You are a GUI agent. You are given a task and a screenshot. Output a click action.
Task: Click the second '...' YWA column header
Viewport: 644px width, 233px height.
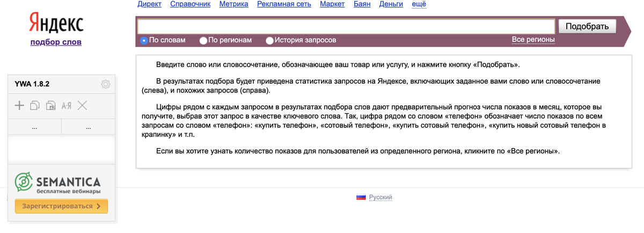click(88, 127)
